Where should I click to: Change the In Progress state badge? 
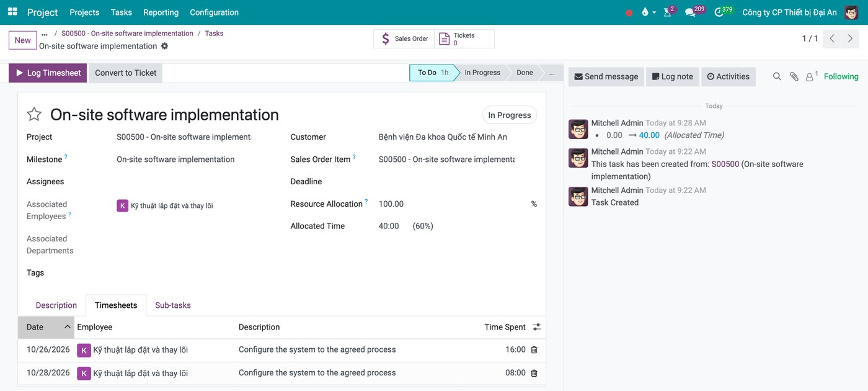coord(510,115)
